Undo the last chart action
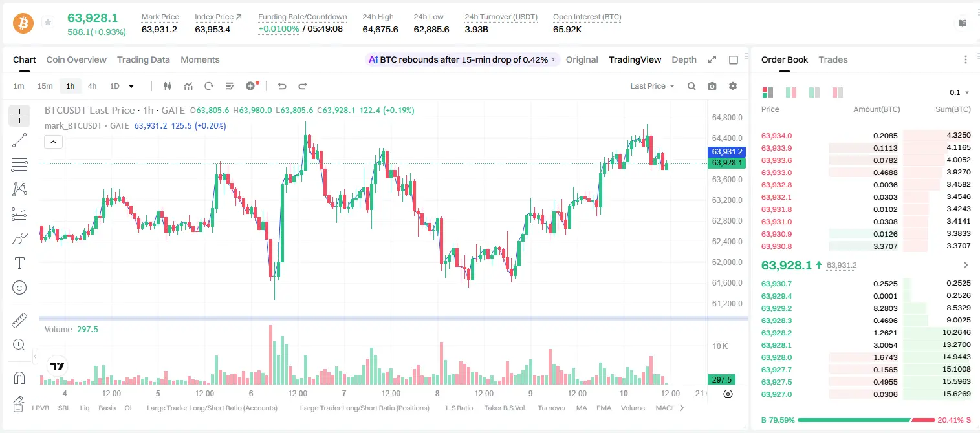Viewport: 980px width, 433px height. pos(282,86)
